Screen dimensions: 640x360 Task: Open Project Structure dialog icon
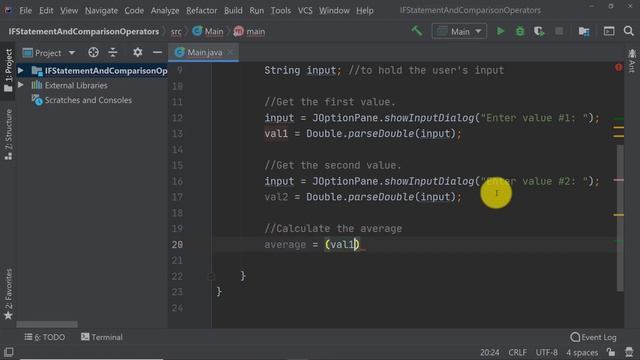tap(584, 31)
